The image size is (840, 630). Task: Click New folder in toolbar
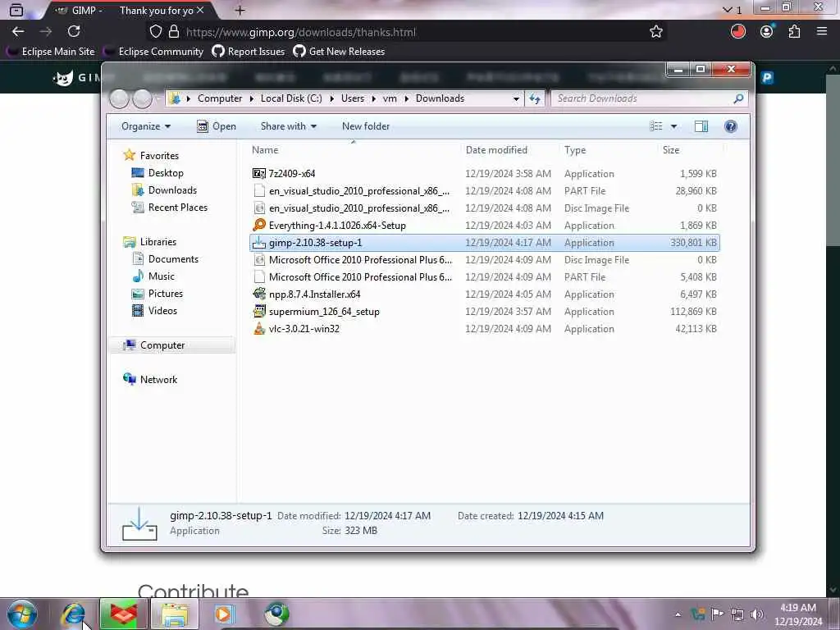click(x=366, y=126)
